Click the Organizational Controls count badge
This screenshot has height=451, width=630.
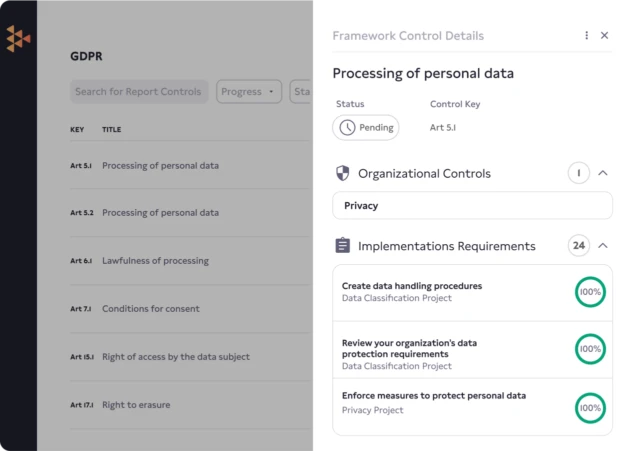[578, 173]
